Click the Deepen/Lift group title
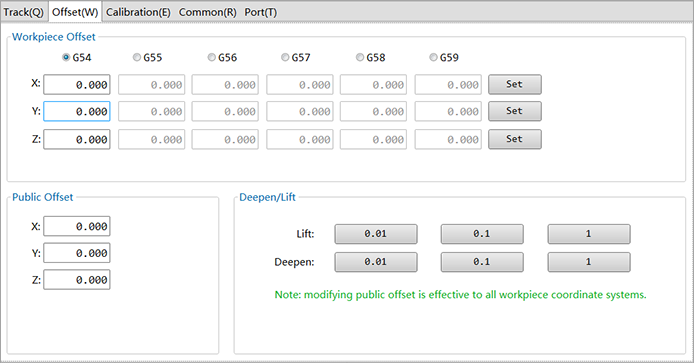The width and height of the screenshot is (694, 363). pyautogui.click(x=267, y=197)
